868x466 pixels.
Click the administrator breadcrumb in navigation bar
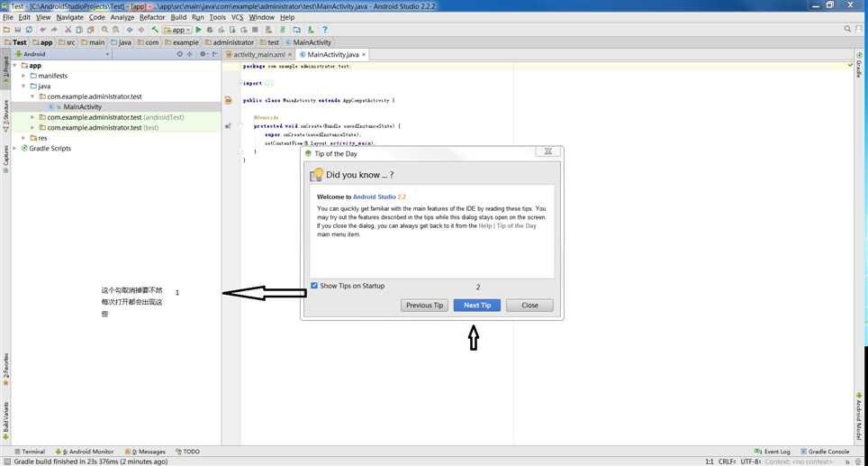coord(230,42)
